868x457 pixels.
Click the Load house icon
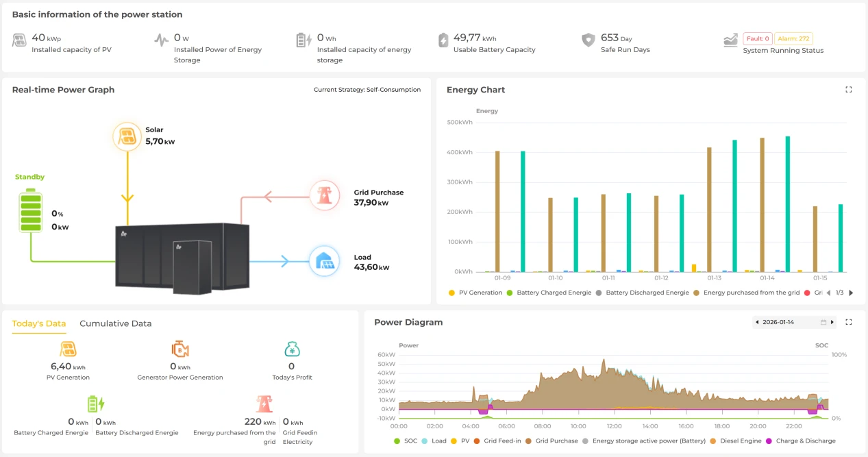click(x=325, y=261)
